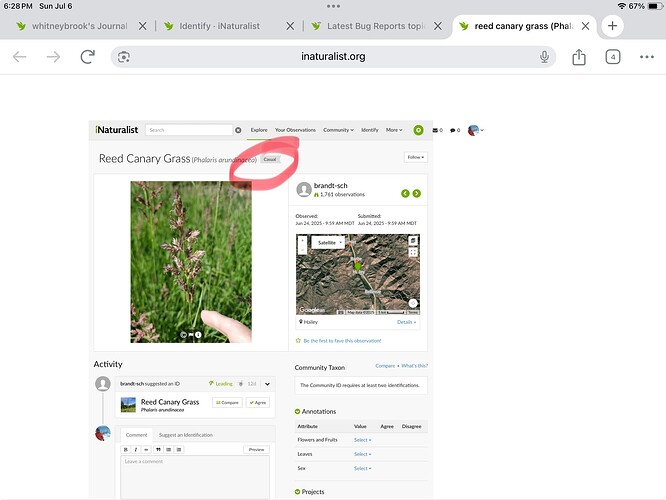
Task: Switch to Suggest an Identification tab
Action: click(186, 435)
